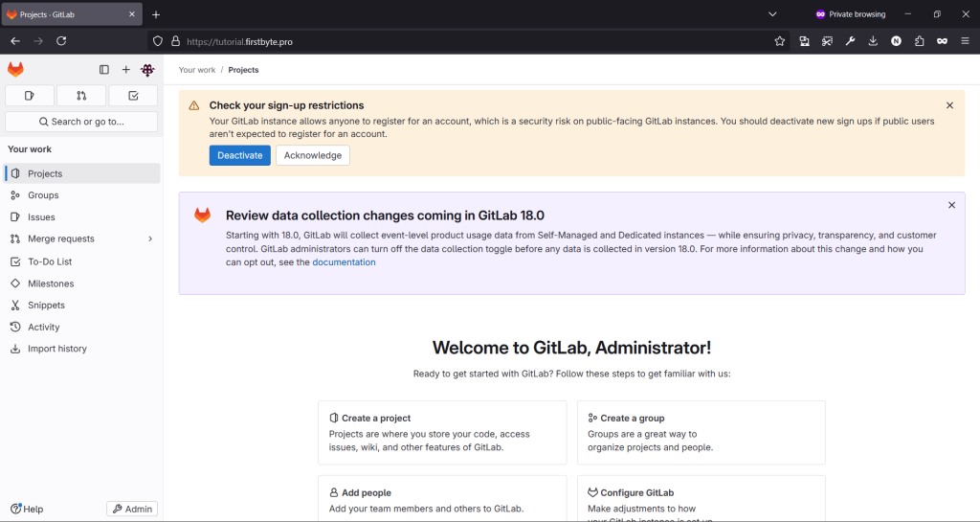The height and width of the screenshot is (522, 980).
Task: Open the Firefox downloads icon
Action: click(x=873, y=41)
